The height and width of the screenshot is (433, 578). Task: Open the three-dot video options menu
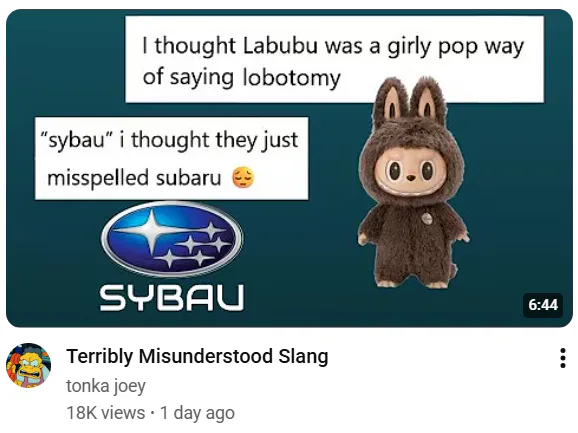pyautogui.click(x=563, y=358)
